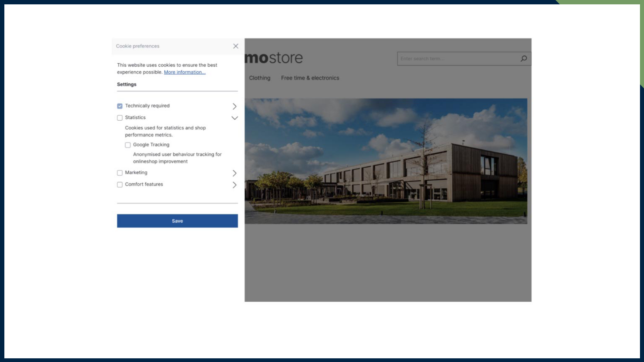Expand the Technically required section

click(234, 106)
